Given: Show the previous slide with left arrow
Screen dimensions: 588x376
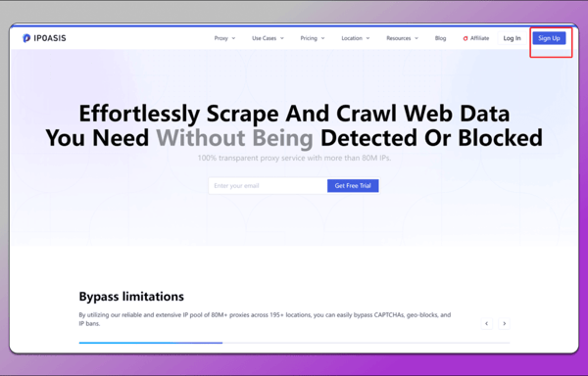Looking at the screenshot, I should point(487,323).
